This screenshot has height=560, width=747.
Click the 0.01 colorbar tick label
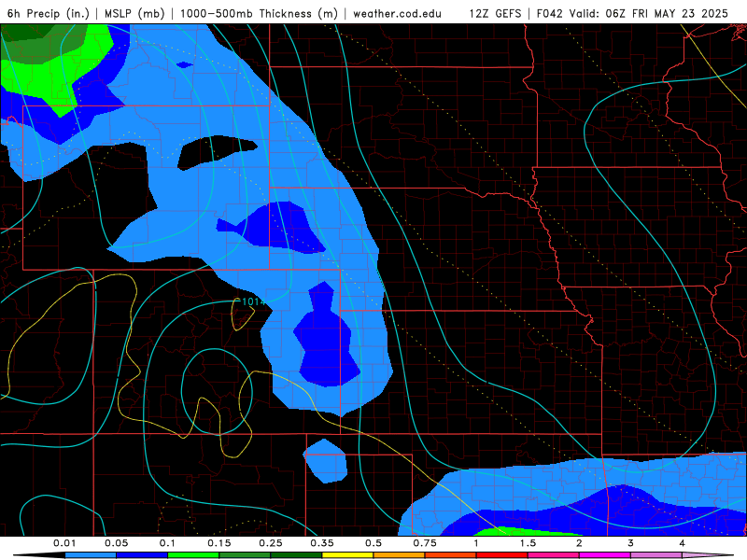pyautogui.click(x=64, y=543)
